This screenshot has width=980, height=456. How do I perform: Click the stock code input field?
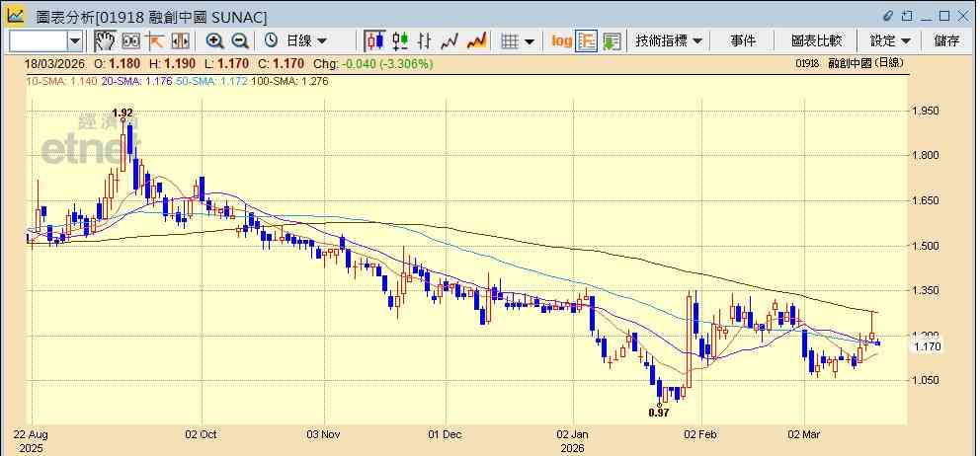click(39, 41)
